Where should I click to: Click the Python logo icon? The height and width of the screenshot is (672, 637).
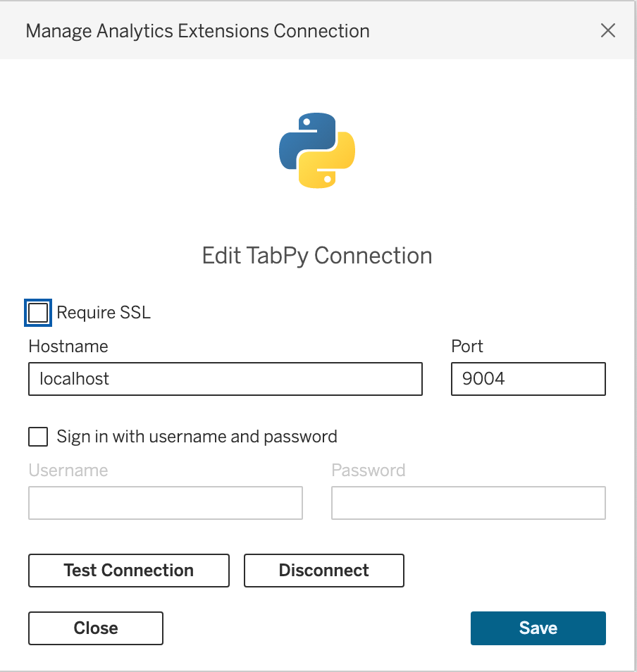click(x=317, y=150)
